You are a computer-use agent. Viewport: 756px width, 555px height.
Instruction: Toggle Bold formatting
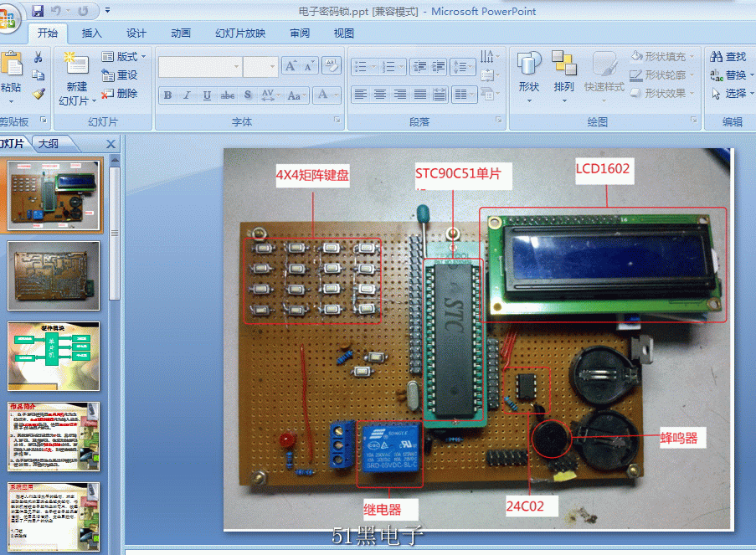(167, 95)
